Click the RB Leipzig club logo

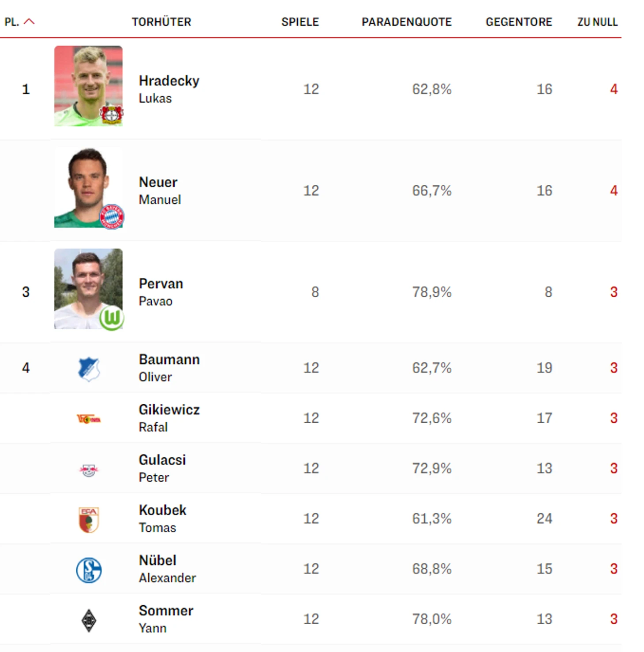(89, 470)
